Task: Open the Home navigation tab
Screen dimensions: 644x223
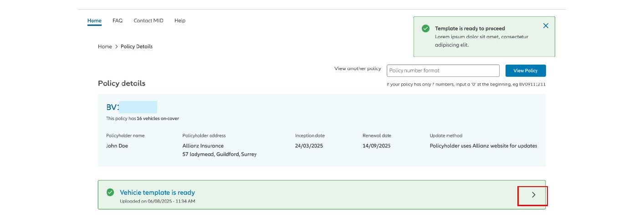Action: coord(94,20)
